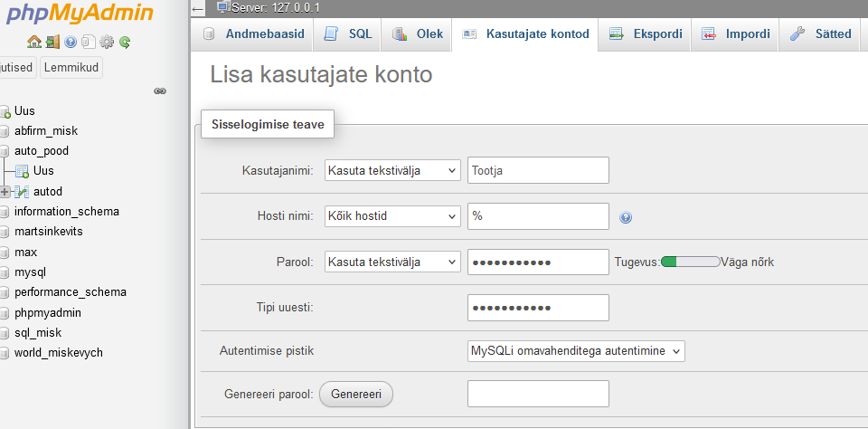Open Parool type dropdown
The image size is (868, 429).
click(x=392, y=262)
